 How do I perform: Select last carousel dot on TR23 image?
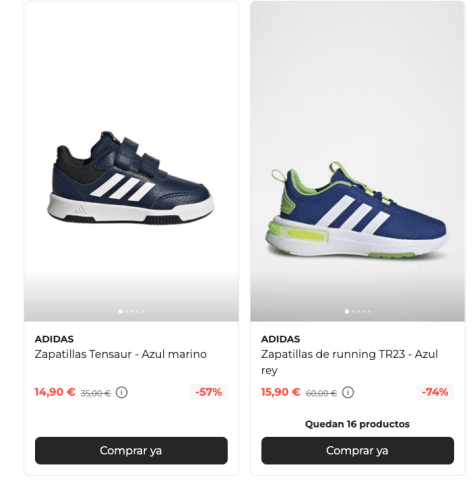[369, 311]
